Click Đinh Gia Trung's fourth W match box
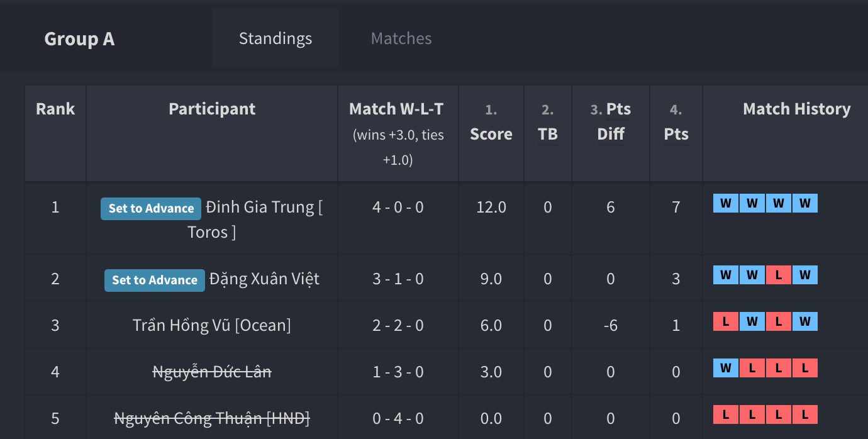The image size is (868, 439). click(x=805, y=203)
